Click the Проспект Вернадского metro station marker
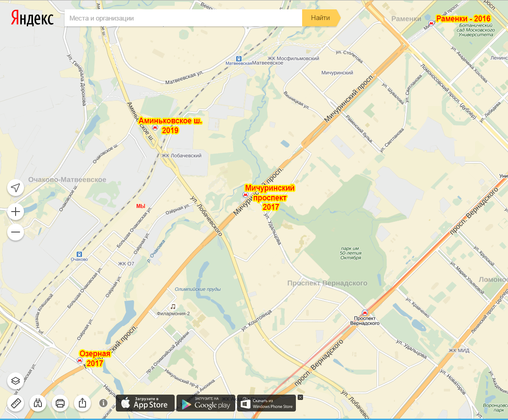This screenshot has height=420, width=508. coord(365,313)
